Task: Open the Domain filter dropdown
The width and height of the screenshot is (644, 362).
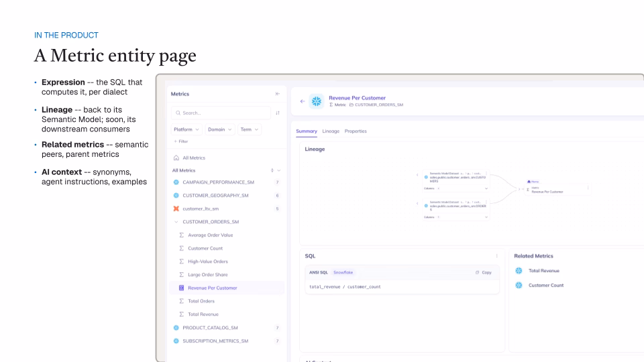Action: click(x=220, y=129)
